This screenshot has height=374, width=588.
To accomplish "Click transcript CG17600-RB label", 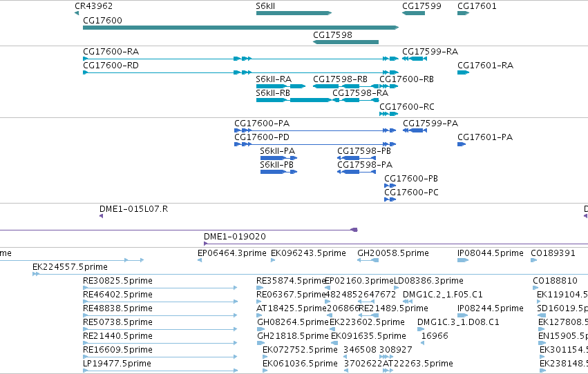I will pyautogui.click(x=406, y=79).
